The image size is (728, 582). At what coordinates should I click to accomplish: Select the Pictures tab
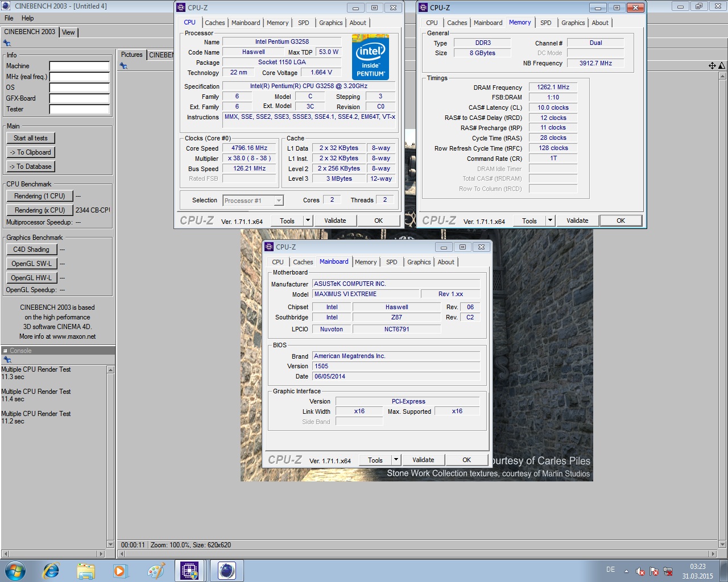point(132,55)
